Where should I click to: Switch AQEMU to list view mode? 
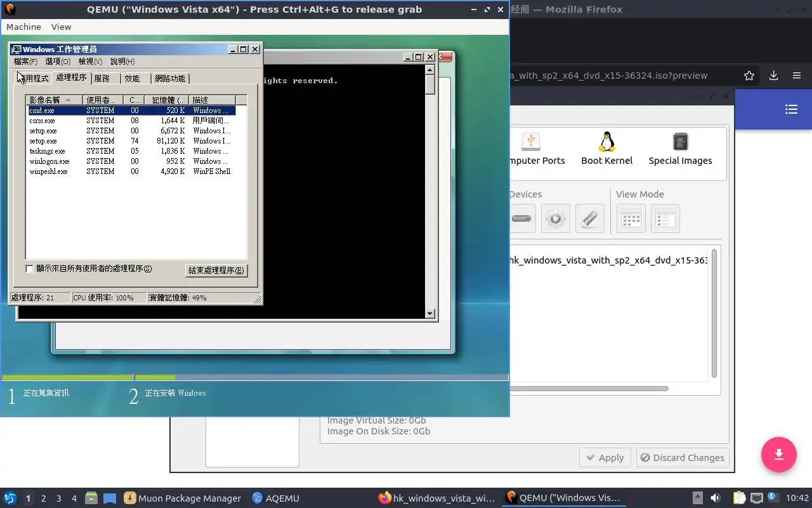(665, 218)
